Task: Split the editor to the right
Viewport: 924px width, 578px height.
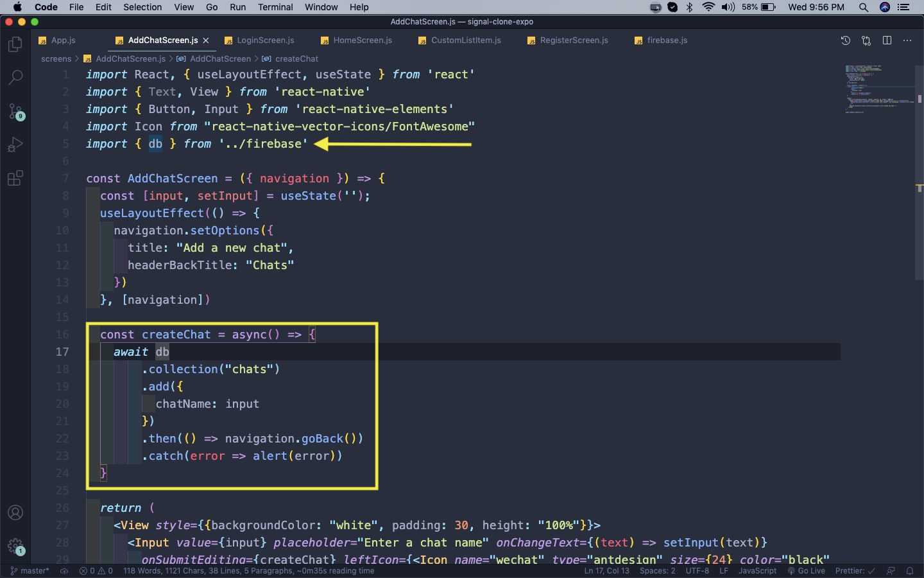Action: coord(887,40)
